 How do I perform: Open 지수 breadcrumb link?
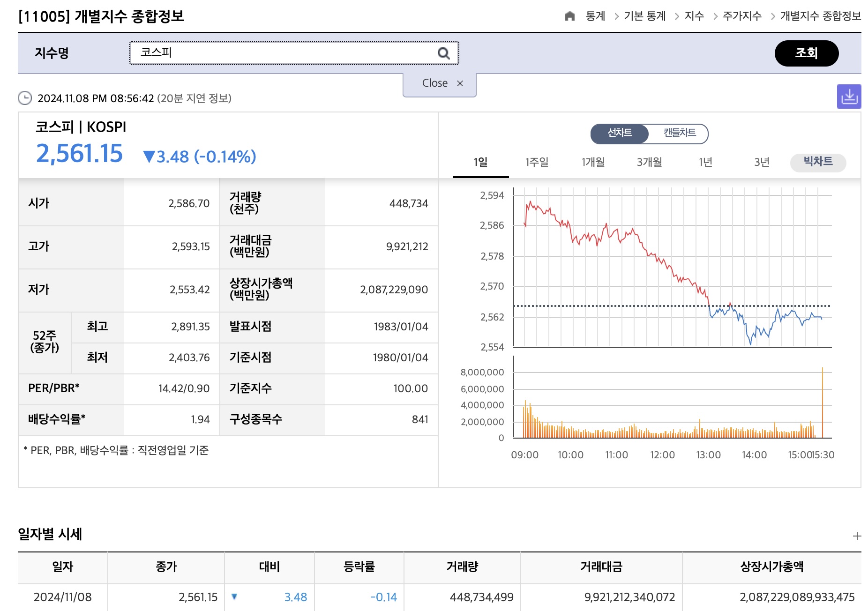[x=694, y=16]
